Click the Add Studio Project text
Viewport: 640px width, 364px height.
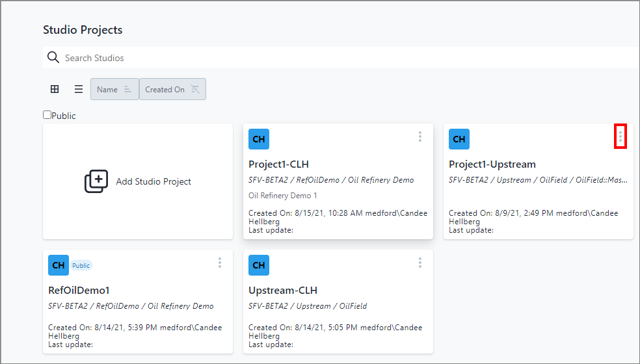[153, 181]
